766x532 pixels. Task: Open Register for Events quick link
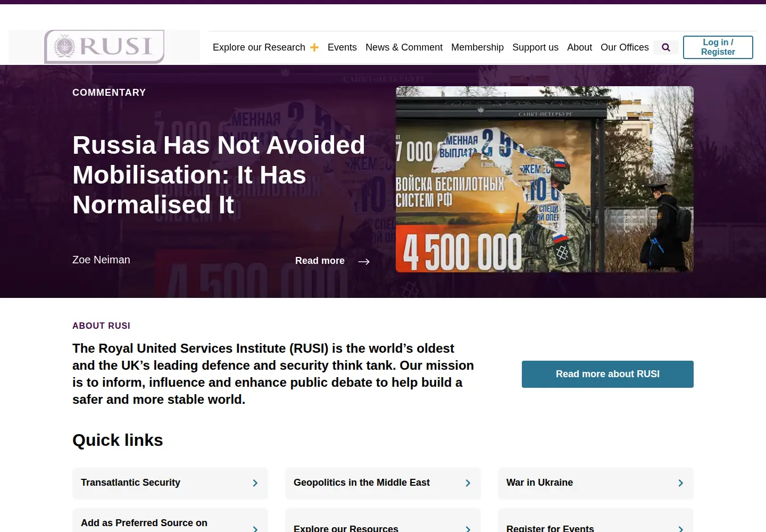(596, 521)
